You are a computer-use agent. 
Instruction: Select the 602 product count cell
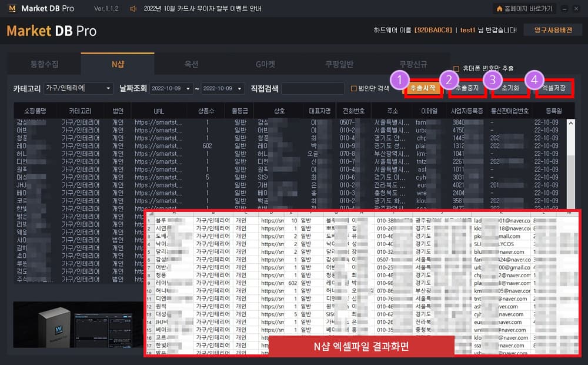[207, 145]
